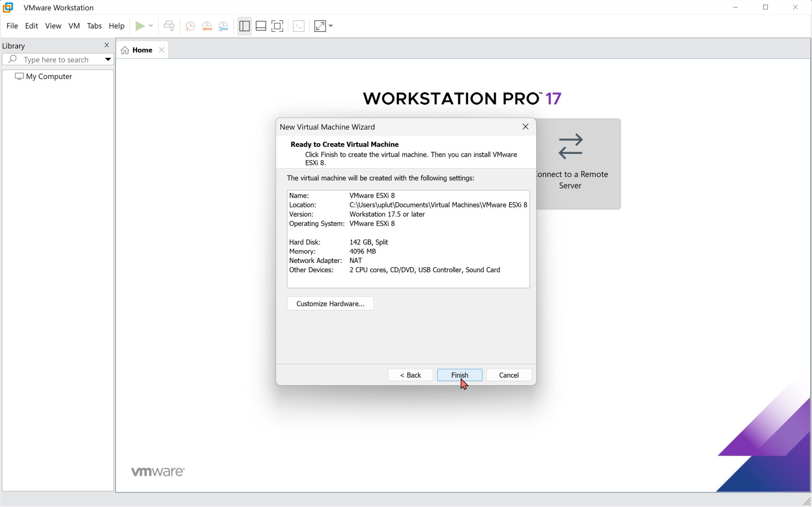Screen dimensions: 812x507
Task: Close the Home tab
Action: tap(162, 50)
